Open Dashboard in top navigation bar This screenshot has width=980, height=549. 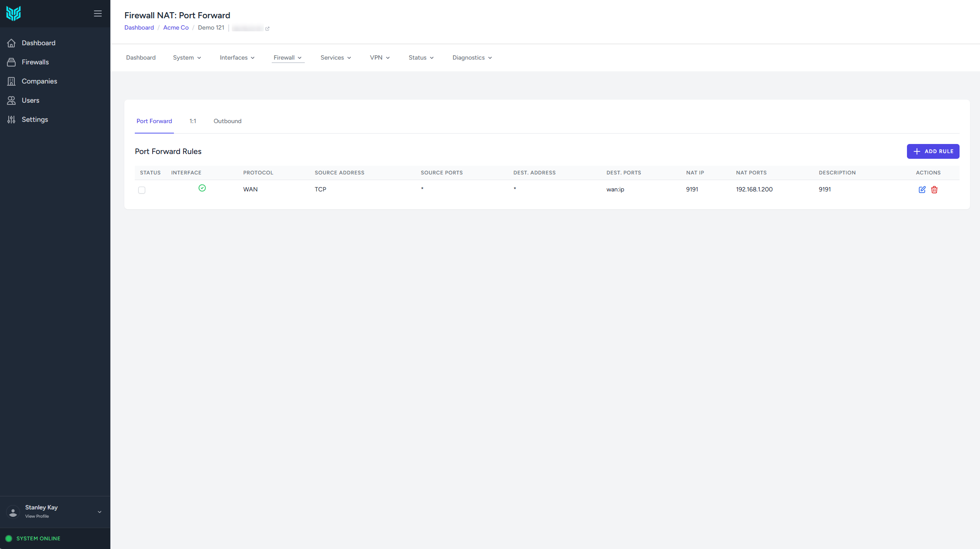tap(141, 58)
